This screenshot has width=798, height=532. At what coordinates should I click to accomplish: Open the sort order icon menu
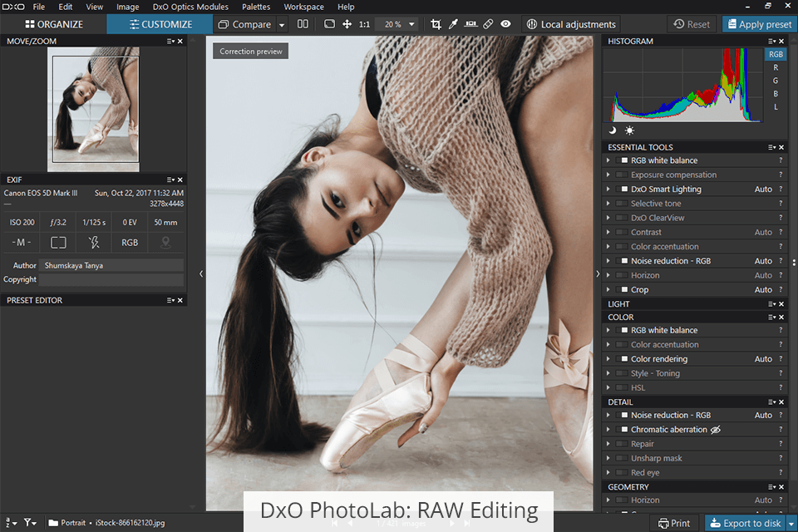click(11, 522)
